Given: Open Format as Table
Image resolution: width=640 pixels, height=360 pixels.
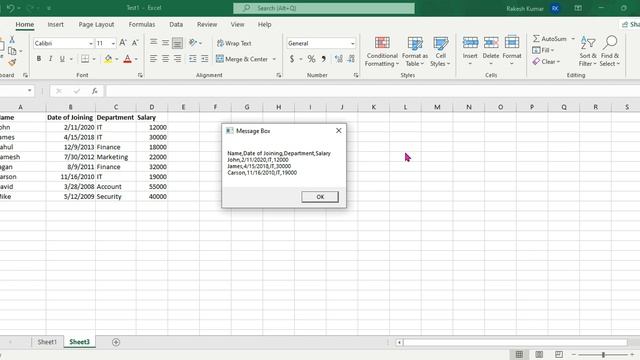Looking at the screenshot, I should pyautogui.click(x=415, y=51).
